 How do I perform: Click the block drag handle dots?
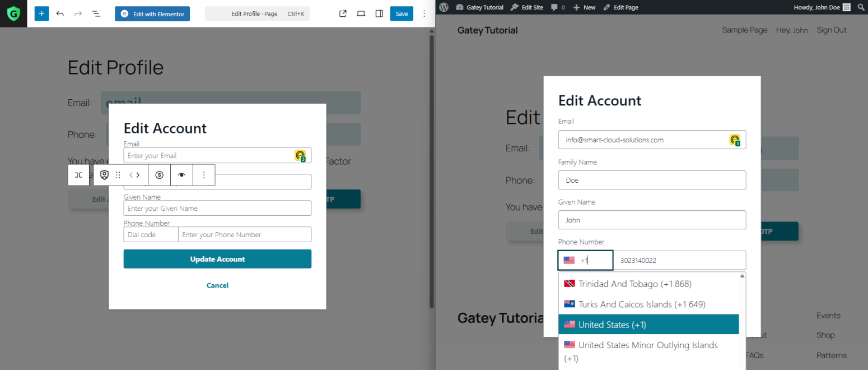tap(118, 175)
